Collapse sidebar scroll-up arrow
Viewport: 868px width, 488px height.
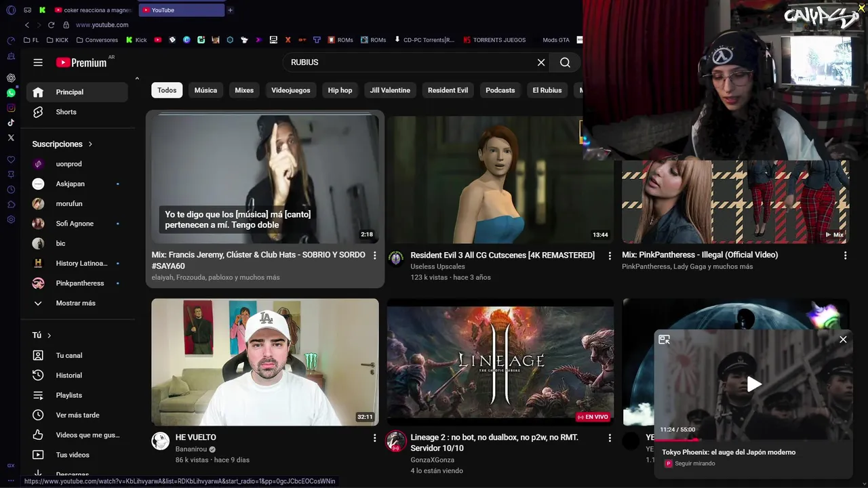137,79
